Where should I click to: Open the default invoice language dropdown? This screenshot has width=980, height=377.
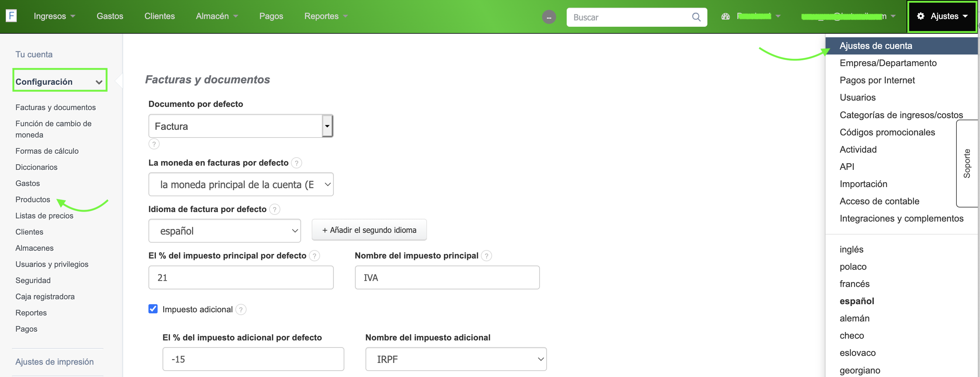pyautogui.click(x=224, y=231)
